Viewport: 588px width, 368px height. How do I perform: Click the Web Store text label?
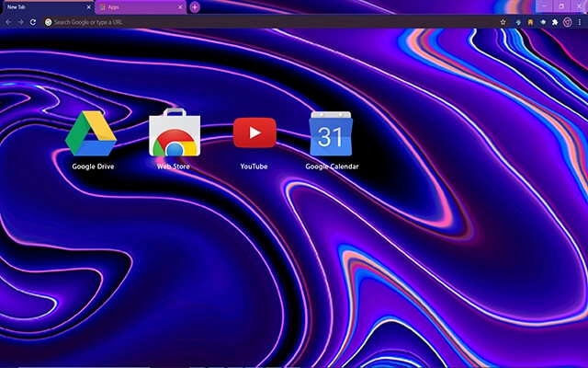(x=174, y=167)
